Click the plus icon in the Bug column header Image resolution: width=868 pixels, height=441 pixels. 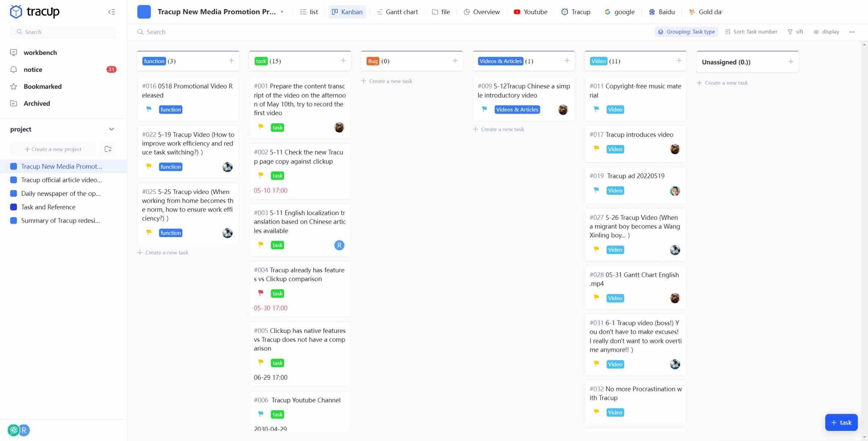point(455,61)
